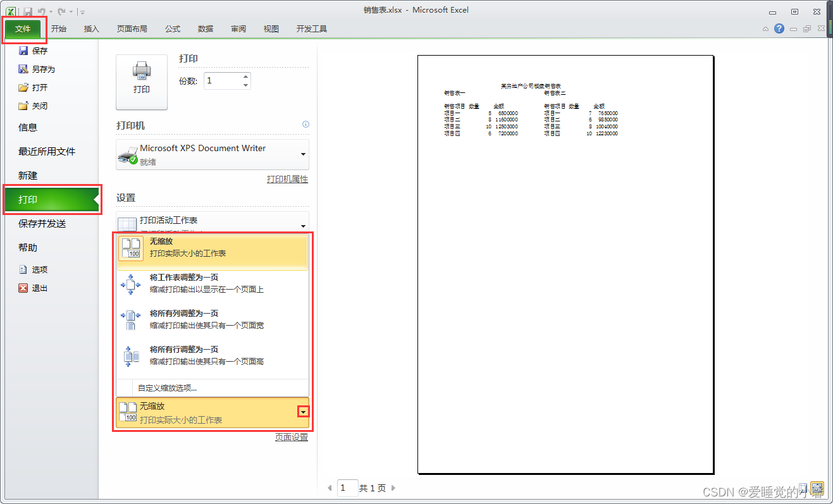Screen dimensions: 833x504
Task: Switch to the 开发工具 ribbon tab
Action: coord(312,29)
